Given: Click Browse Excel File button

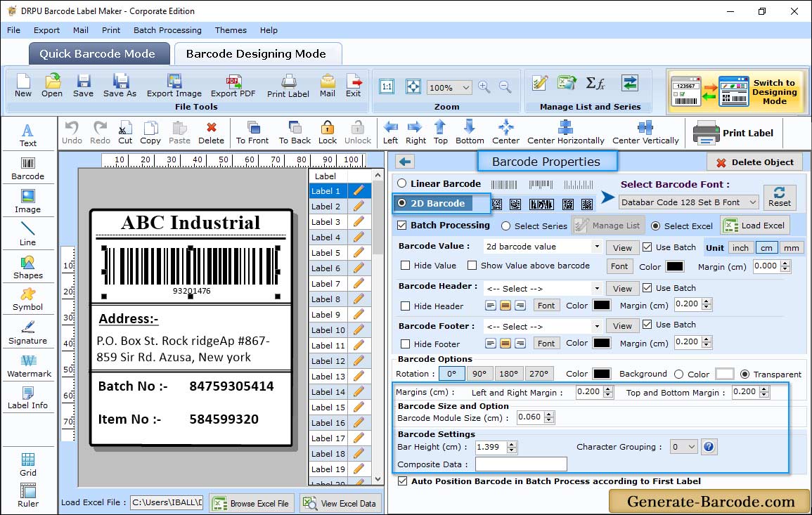Looking at the screenshot, I should tap(252, 504).
